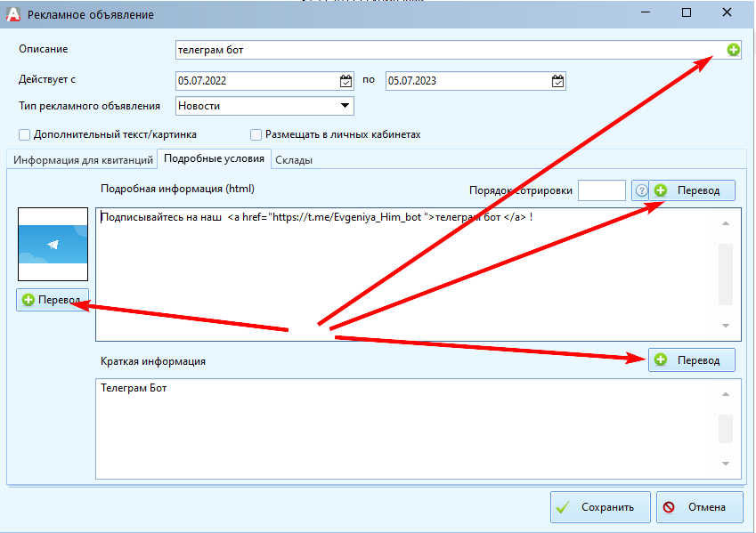The height and width of the screenshot is (533, 756).
Task: Click the Порядок сортировки input field
Action: point(602,190)
